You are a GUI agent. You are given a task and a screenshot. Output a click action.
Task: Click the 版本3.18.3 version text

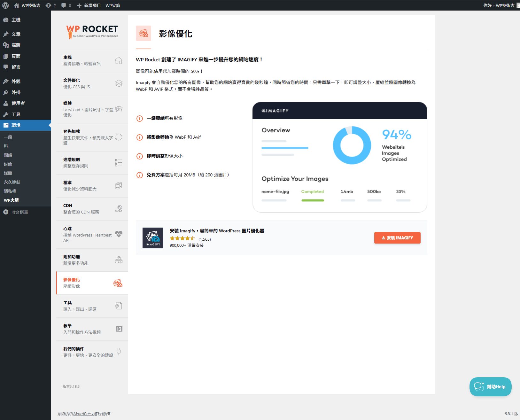click(71, 386)
